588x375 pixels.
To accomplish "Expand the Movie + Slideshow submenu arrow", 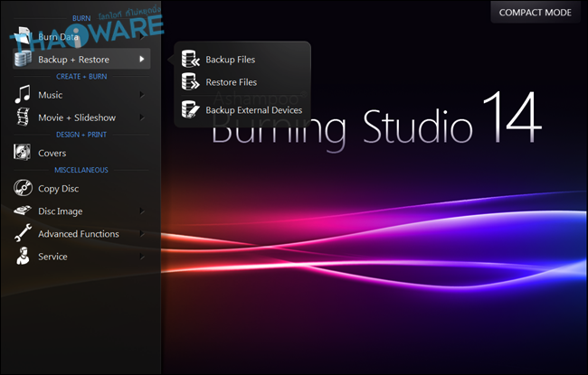I will 142,117.
